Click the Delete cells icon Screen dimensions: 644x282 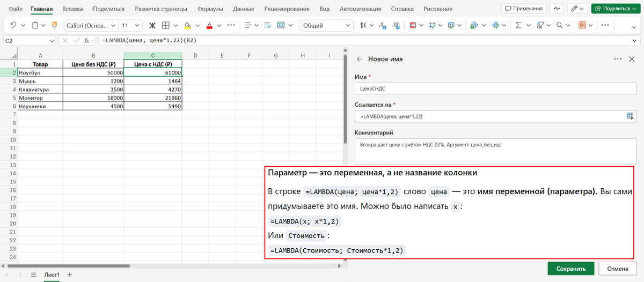point(495,25)
